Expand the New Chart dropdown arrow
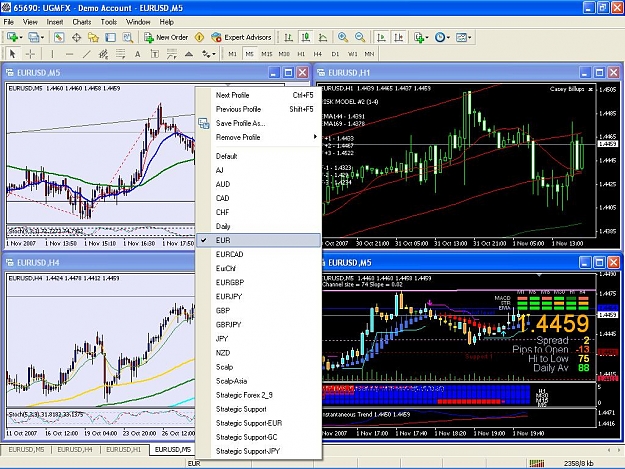Viewport: 625px width, 469px height. coord(21,37)
